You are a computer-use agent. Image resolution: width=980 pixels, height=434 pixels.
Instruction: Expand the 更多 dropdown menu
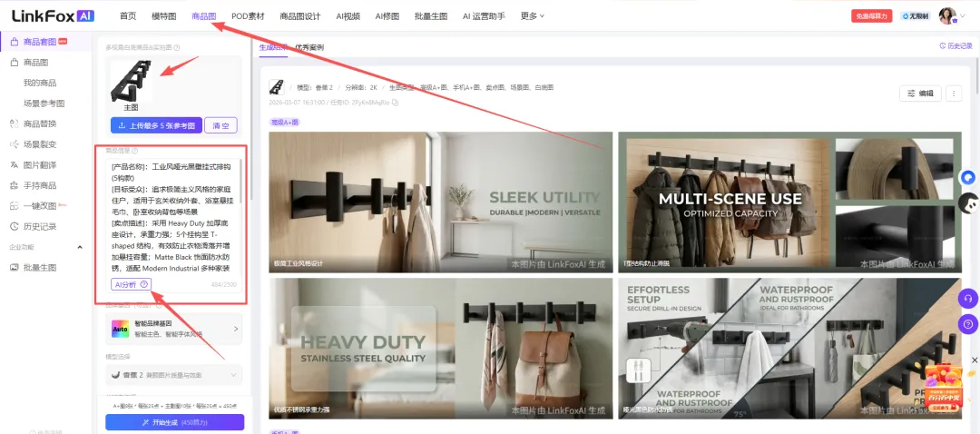click(x=532, y=16)
